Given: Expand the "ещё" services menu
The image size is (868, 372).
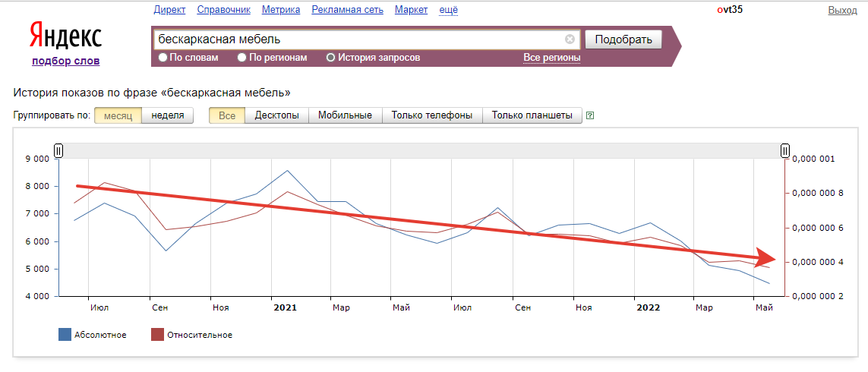Looking at the screenshot, I should click(x=449, y=10).
